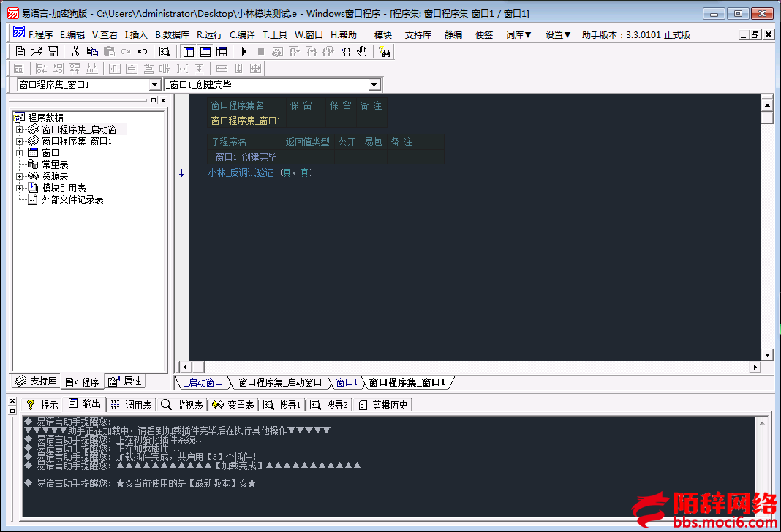Open the F.程序 menu
The image size is (781, 532).
point(40,35)
